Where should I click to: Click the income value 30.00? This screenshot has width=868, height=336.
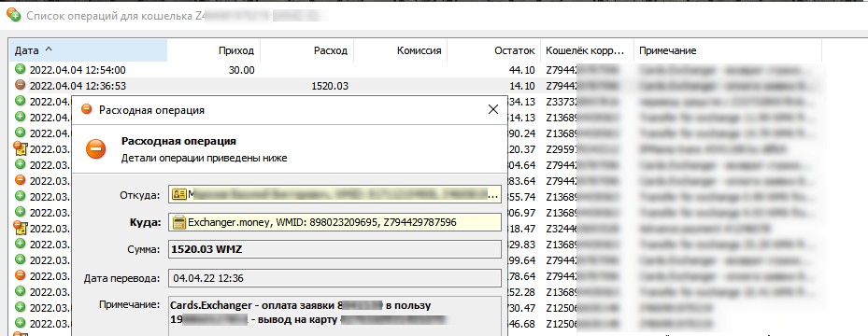[x=241, y=70]
